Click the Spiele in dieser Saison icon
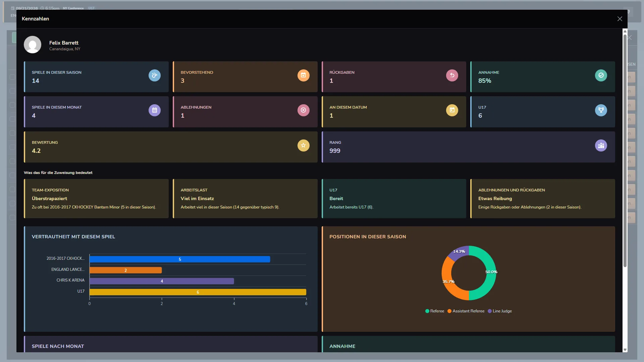644x362 pixels. point(155,75)
